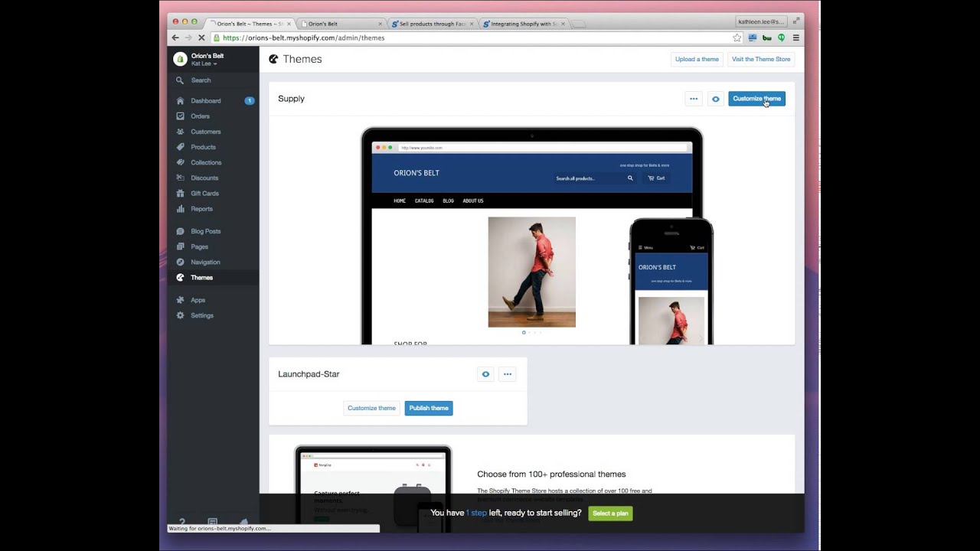Click the browser forward arrow
Screen dimensions: 980x551
pos(188,37)
